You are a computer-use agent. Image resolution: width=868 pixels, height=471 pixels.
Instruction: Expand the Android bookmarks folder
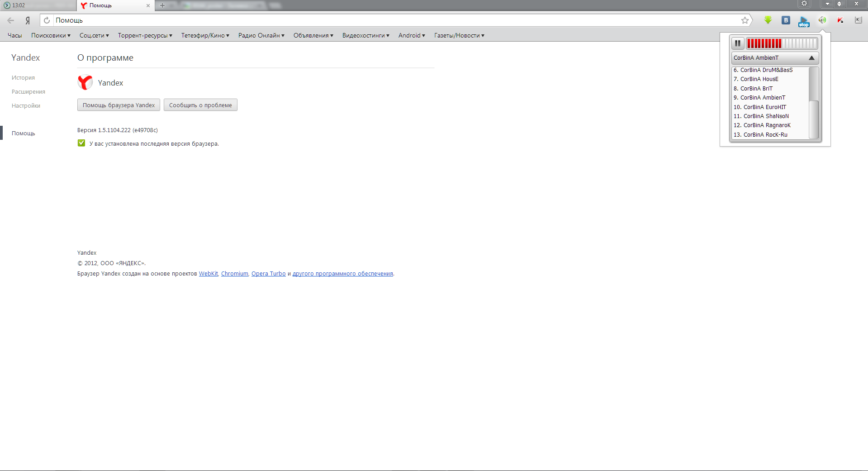coord(412,35)
